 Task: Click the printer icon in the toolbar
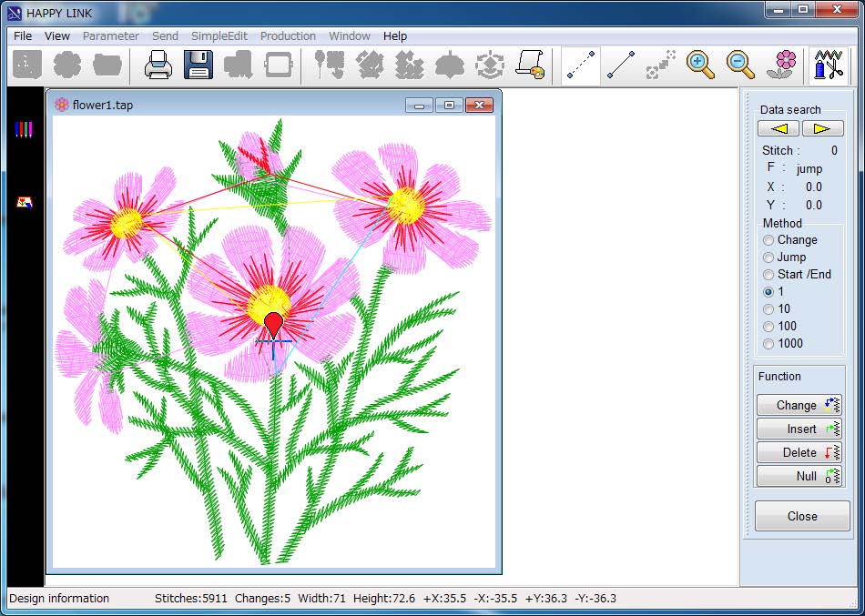[x=158, y=66]
